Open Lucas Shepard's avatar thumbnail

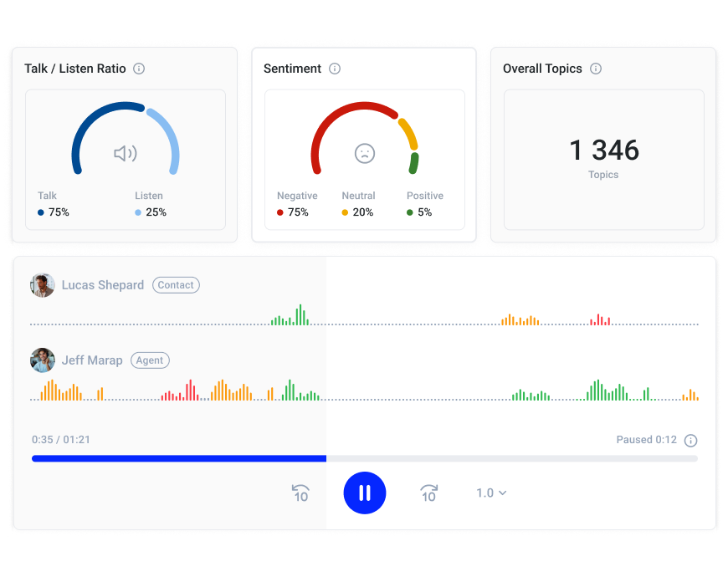coord(43,285)
